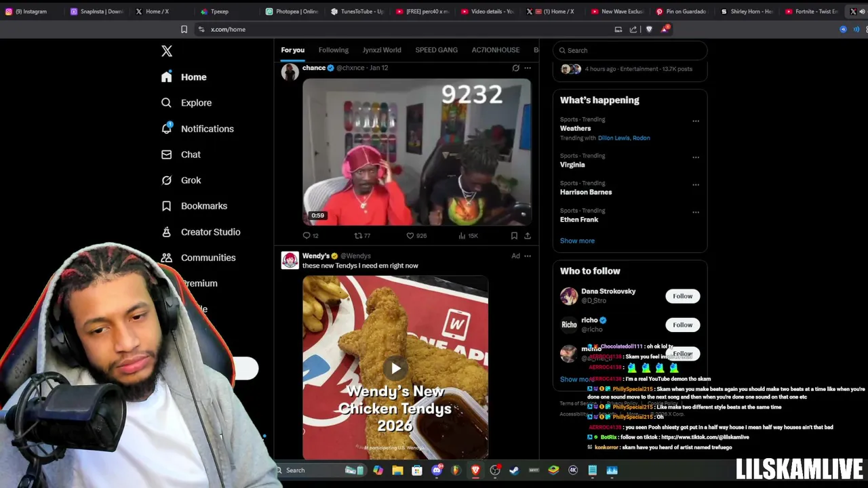
Task: Open Home from the sidebar
Action: (x=184, y=77)
